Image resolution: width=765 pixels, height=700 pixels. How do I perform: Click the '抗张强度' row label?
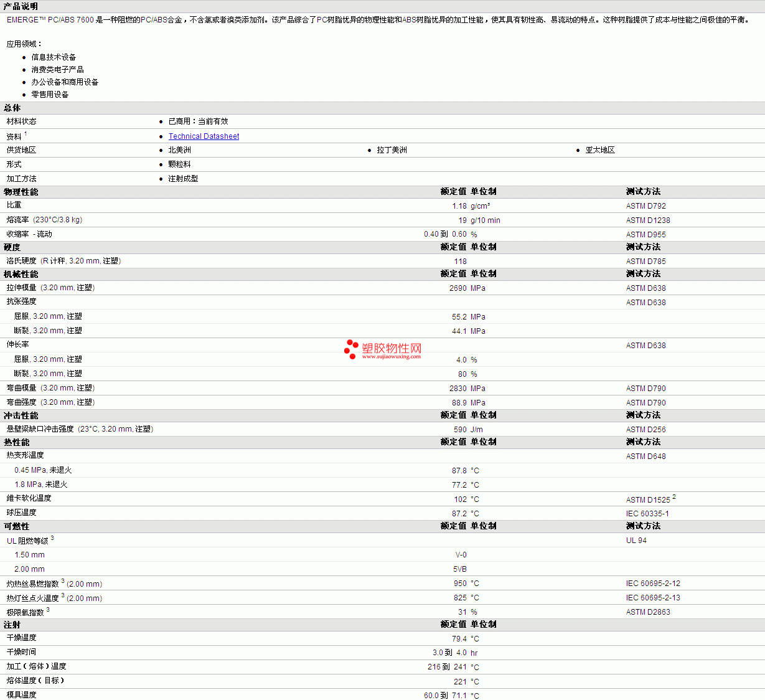point(21,301)
